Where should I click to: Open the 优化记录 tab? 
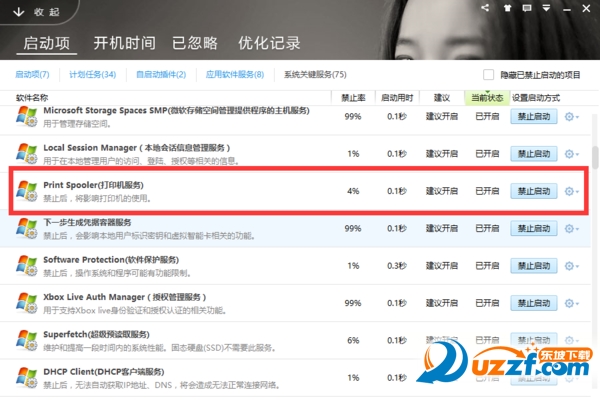pyautogui.click(x=269, y=43)
